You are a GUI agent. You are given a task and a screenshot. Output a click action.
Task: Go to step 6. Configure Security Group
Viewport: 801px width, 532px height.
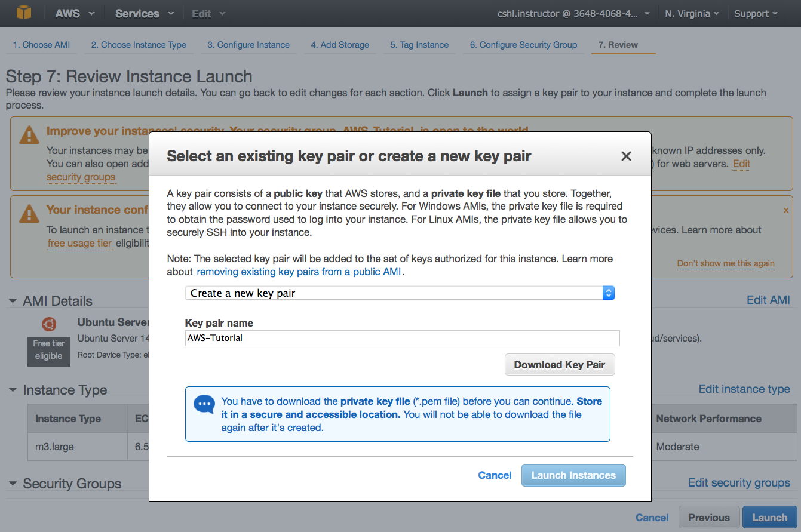pyautogui.click(x=523, y=45)
